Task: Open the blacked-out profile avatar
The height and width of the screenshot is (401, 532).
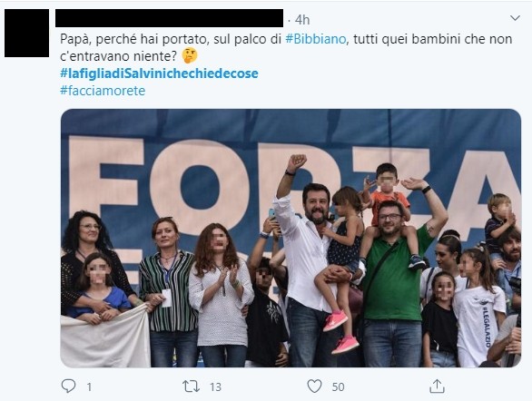Action: coord(27,33)
